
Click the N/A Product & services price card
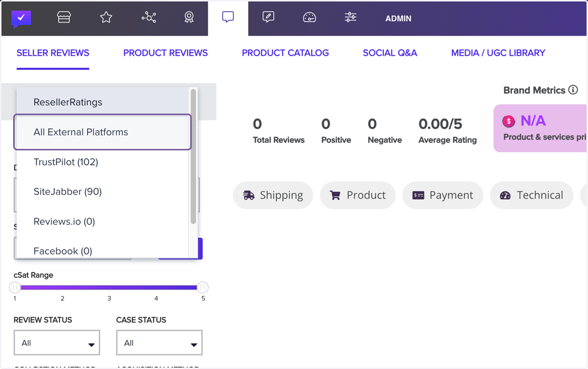[540, 128]
